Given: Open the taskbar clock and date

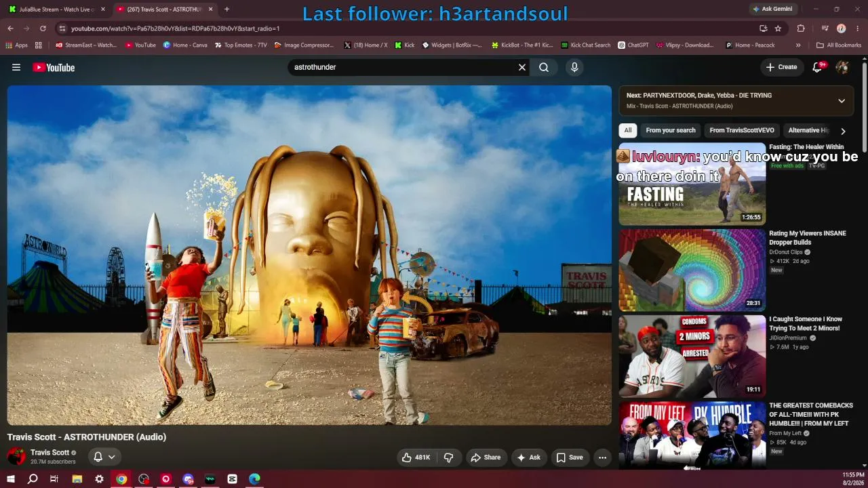Looking at the screenshot, I should pyautogui.click(x=853, y=479).
